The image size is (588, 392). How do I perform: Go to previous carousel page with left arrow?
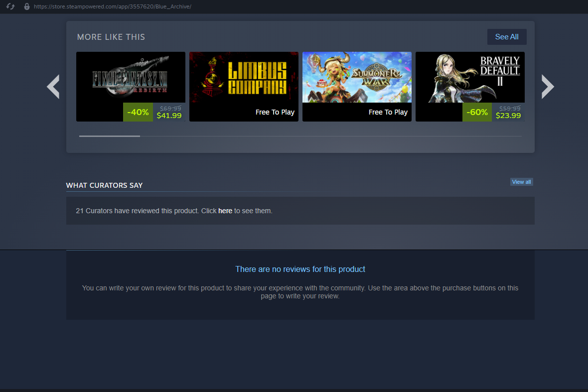pyautogui.click(x=53, y=87)
